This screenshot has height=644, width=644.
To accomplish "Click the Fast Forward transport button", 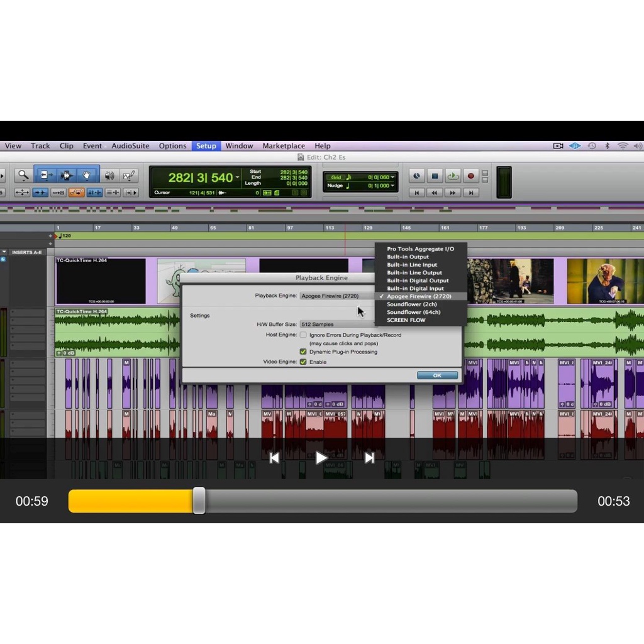I will (x=453, y=192).
